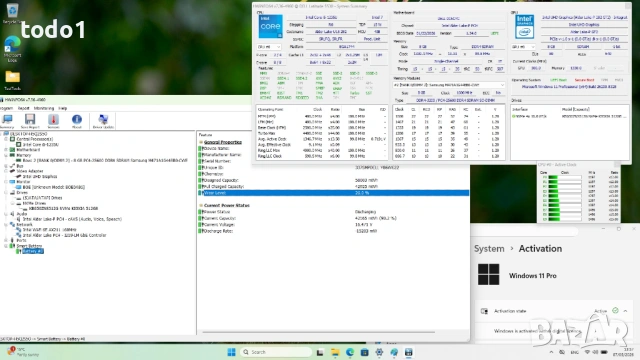Select the Video Adapter tree node
The height and width of the screenshot is (360, 640).
[x=29, y=171]
